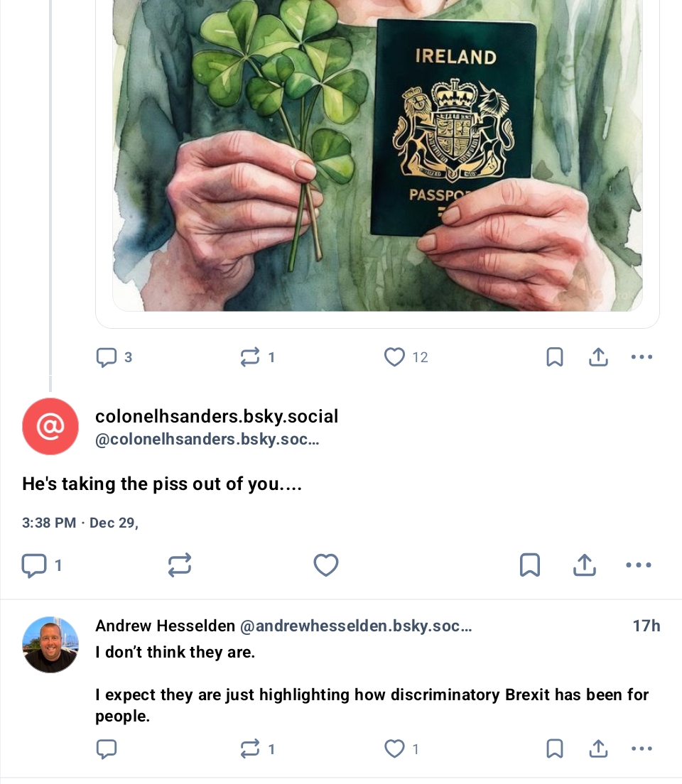Screen dimensions: 682x784
Task: Open the Andrew Hesselden profile name link
Action: point(165,626)
